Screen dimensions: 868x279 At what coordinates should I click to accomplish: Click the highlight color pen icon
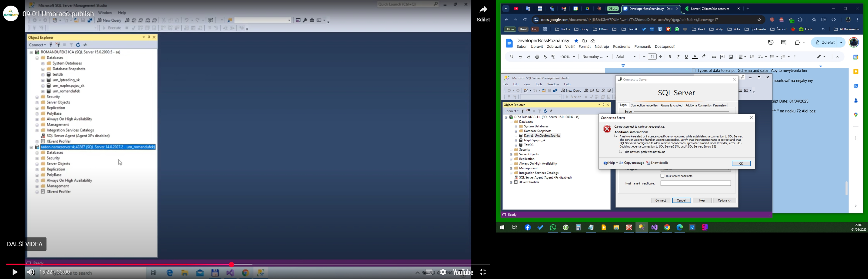(704, 56)
